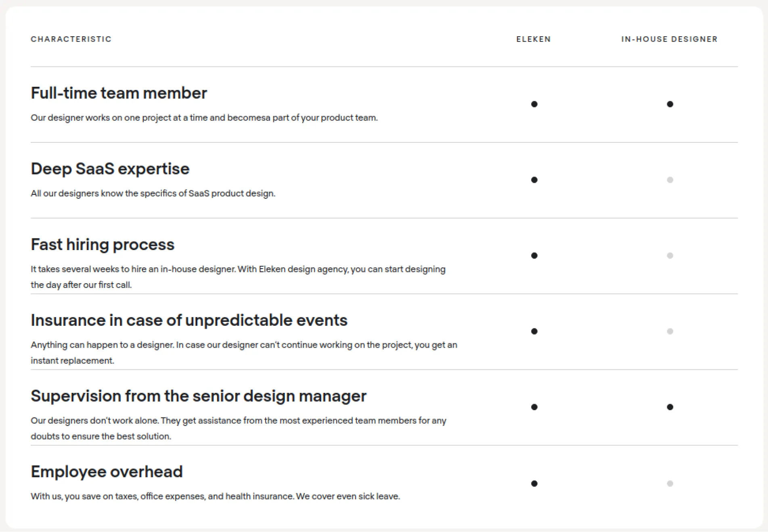Image resolution: width=768 pixels, height=532 pixels.
Task: Click the Eleken dot for Supervision row
Action: 534,407
